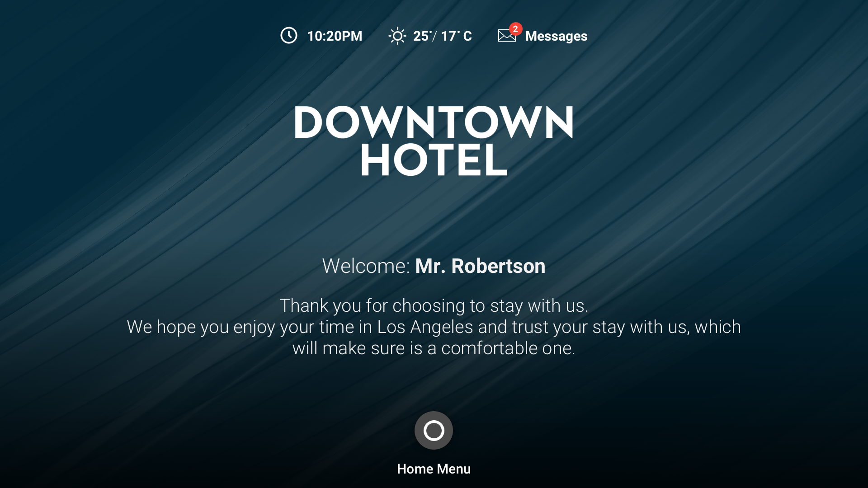Click the 25° high temperature value
Viewport: 868px width, 488px height.
(x=422, y=36)
